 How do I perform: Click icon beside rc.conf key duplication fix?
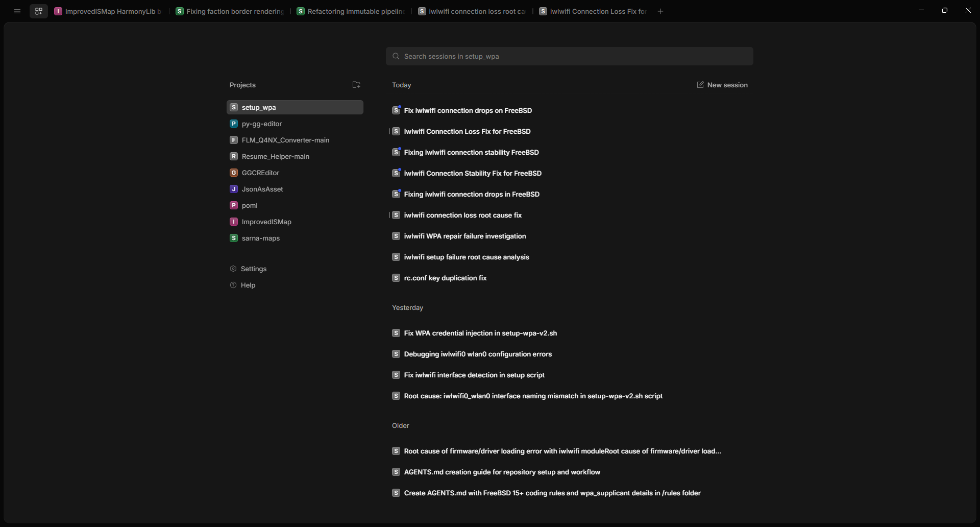(396, 278)
